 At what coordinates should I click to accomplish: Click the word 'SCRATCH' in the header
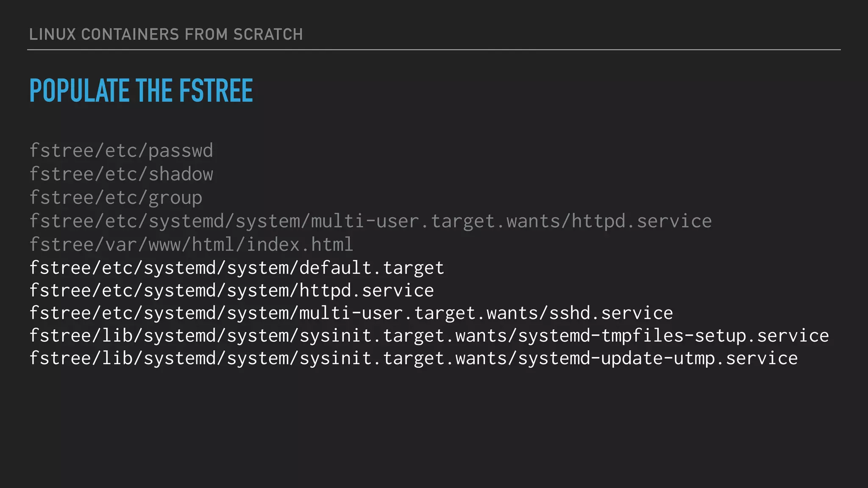[268, 34]
